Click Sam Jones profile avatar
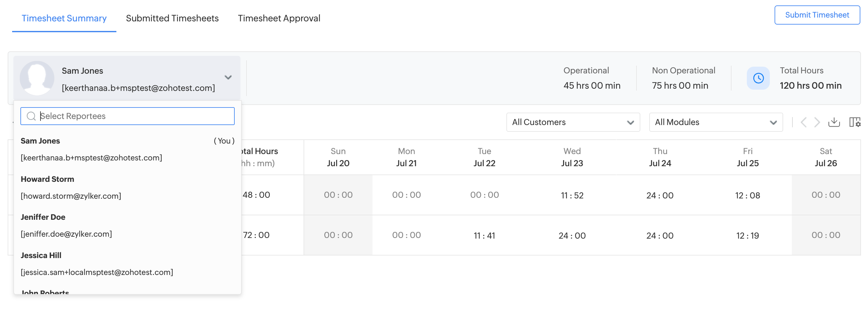Viewport: 868px width, 326px height. [37, 78]
